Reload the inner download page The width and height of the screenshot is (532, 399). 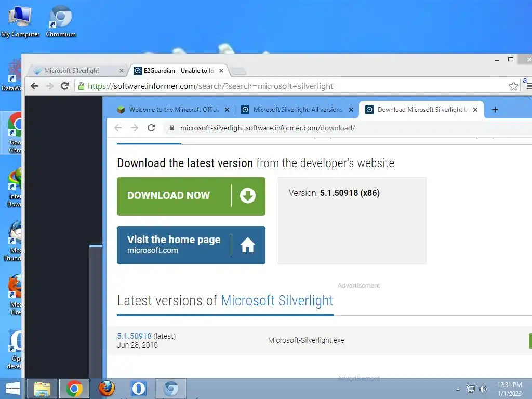(151, 128)
